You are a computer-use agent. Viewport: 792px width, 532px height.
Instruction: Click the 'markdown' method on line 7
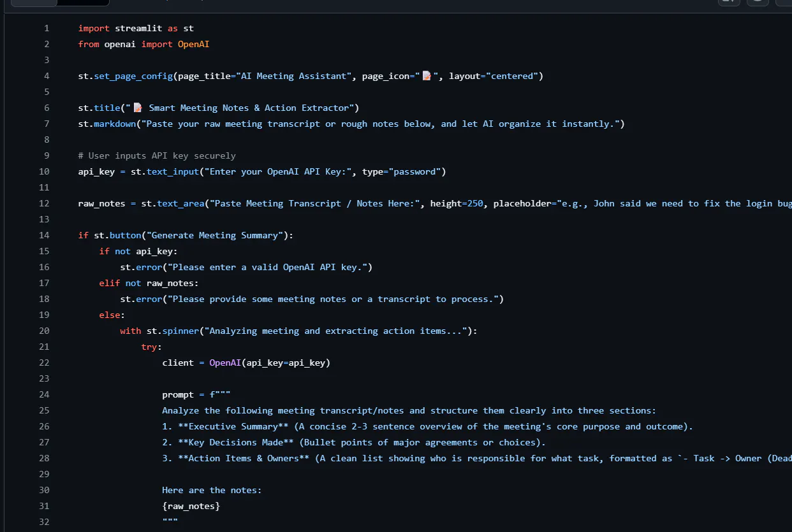point(115,124)
